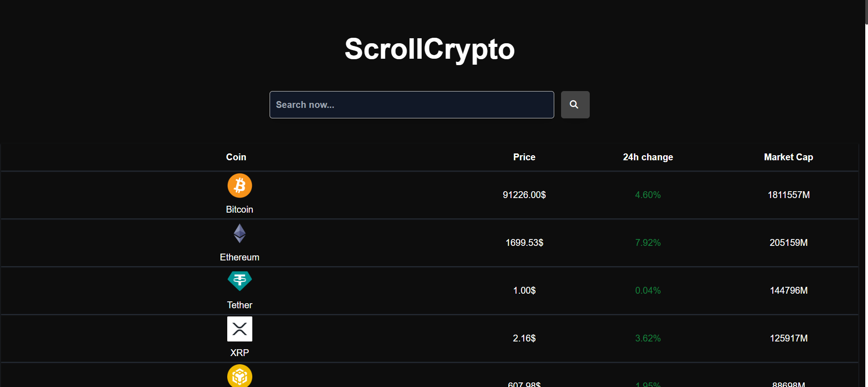Screen dimensions: 868x387
Task: Click the ScrollCrypto page title
Action: (429, 49)
